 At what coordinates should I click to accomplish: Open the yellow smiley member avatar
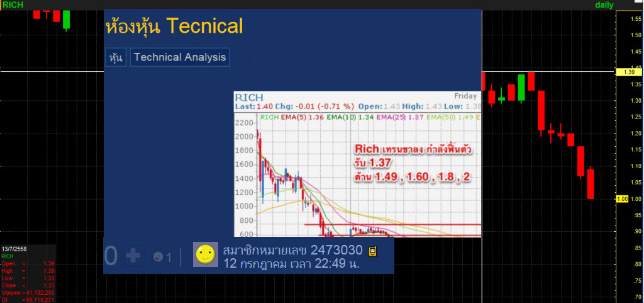click(206, 254)
